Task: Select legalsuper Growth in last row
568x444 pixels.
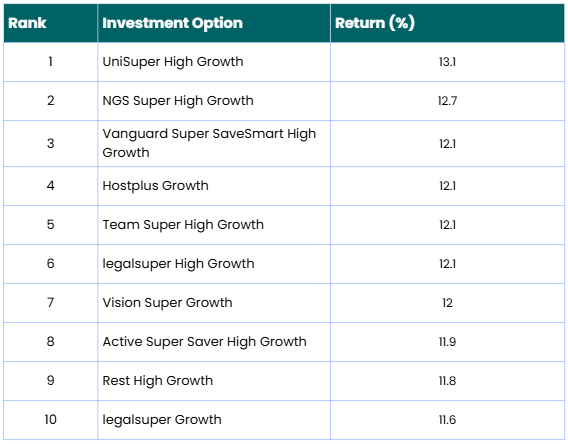Action: coord(162,420)
